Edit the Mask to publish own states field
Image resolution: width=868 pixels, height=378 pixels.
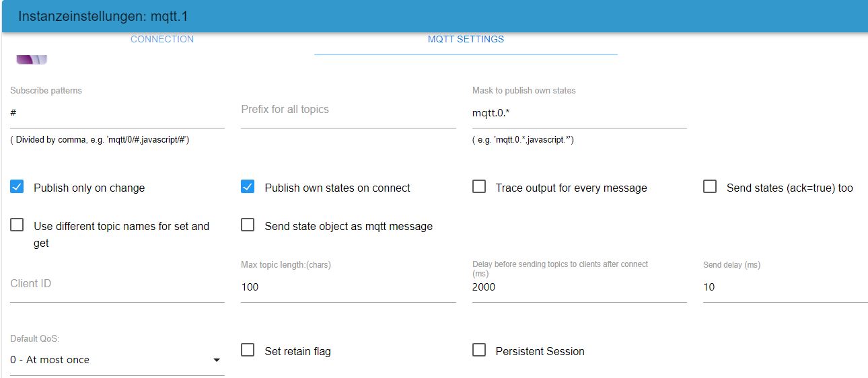(x=579, y=113)
